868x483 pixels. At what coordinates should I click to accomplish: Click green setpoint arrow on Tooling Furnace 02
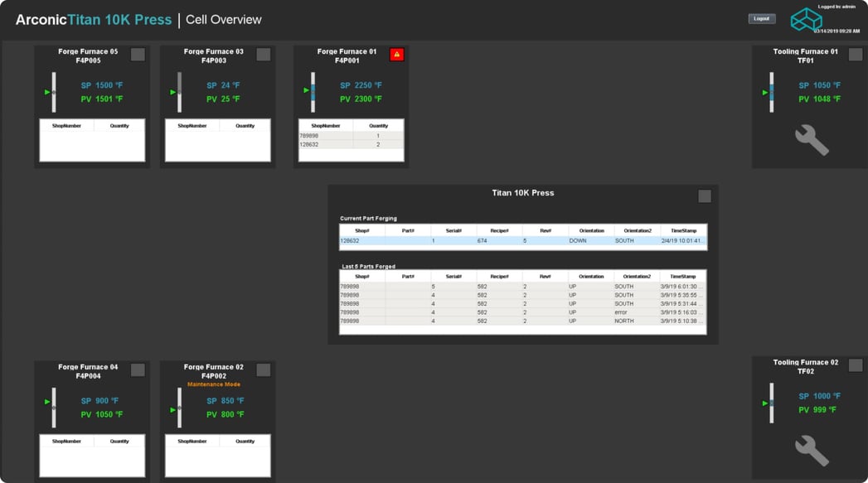tap(765, 403)
